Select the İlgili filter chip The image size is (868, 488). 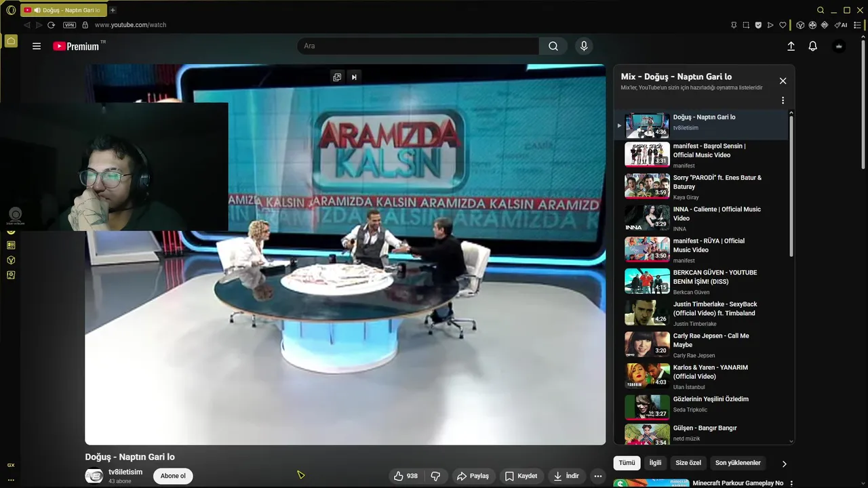point(655,463)
